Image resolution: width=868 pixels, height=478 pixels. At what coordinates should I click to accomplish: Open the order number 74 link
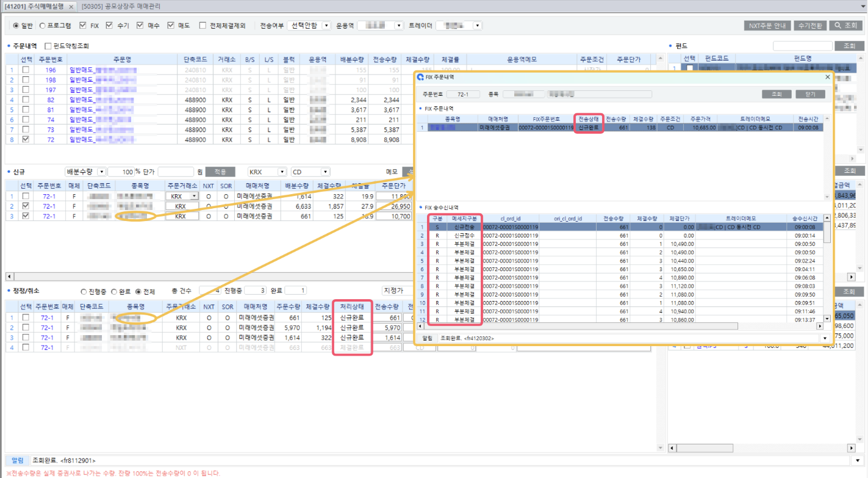coord(51,120)
